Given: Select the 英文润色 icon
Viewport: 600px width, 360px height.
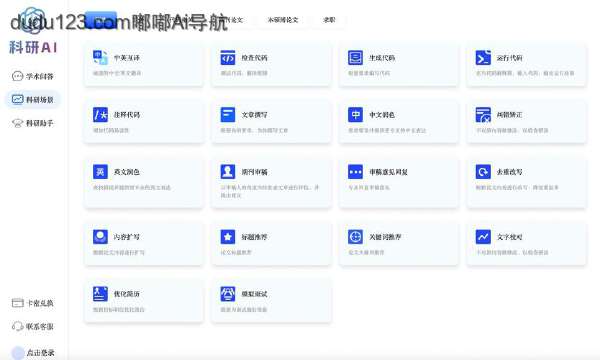Looking at the screenshot, I should pyautogui.click(x=100, y=171).
